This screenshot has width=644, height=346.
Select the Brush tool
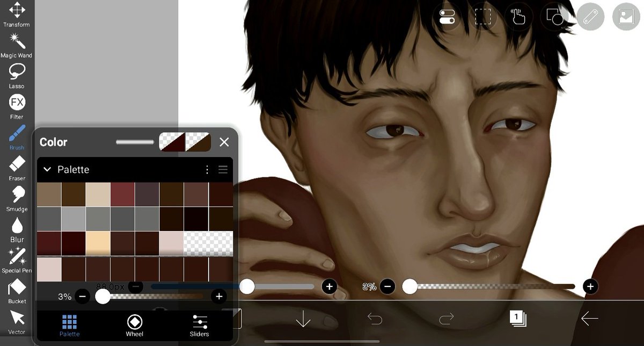pos(17,137)
